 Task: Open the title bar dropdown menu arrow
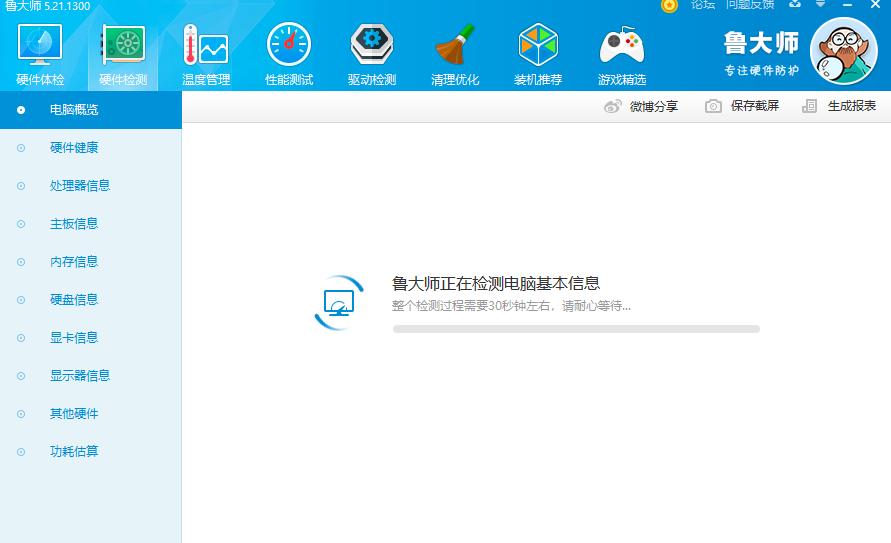[821, 4]
